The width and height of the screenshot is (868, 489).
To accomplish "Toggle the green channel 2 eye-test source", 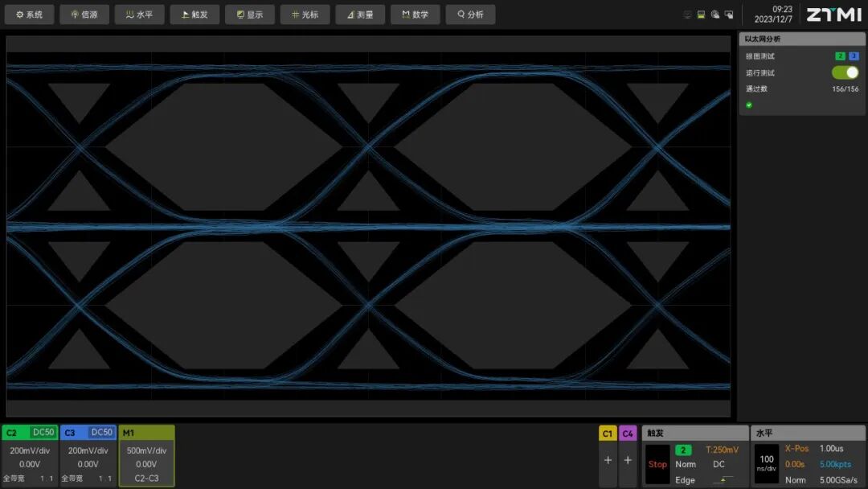I will pyautogui.click(x=840, y=56).
